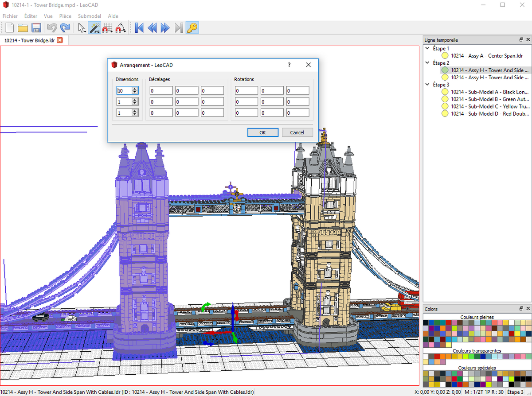Click the first Dimensions spinner showing 10
Viewport: 532px width, 396px height.
pyautogui.click(x=127, y=90)
